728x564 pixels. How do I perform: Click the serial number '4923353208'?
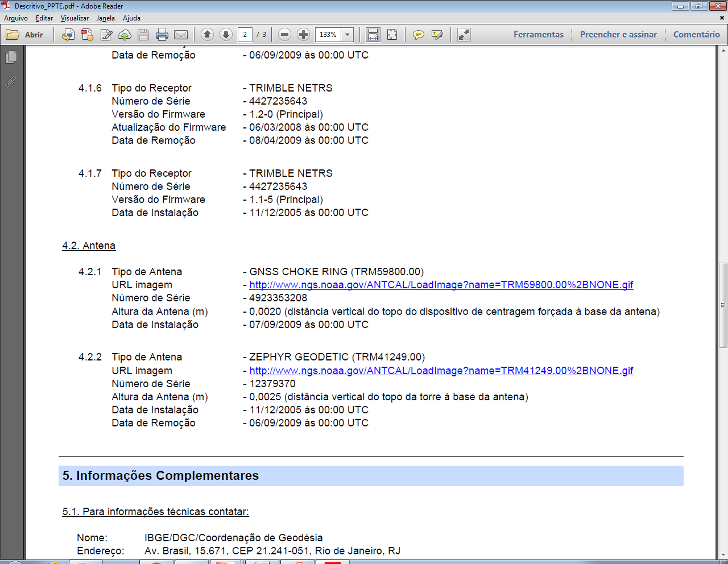point(278,298)
